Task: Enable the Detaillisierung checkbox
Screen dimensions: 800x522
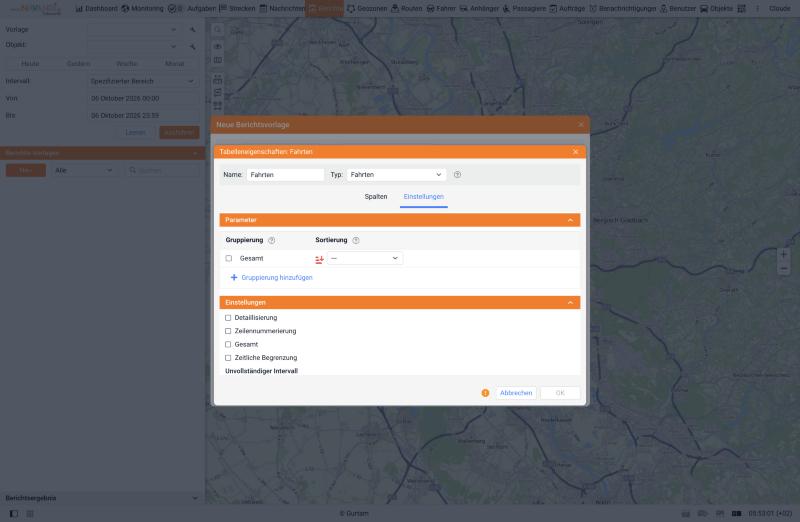Action: coord(228,318)
